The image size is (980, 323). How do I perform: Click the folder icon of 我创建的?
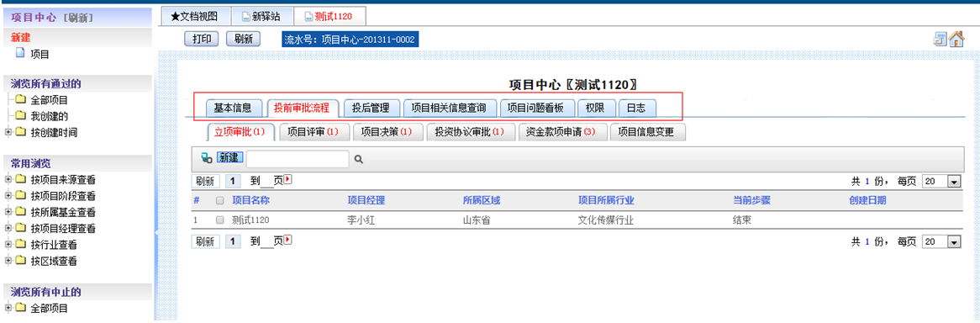tap(21, 116)
